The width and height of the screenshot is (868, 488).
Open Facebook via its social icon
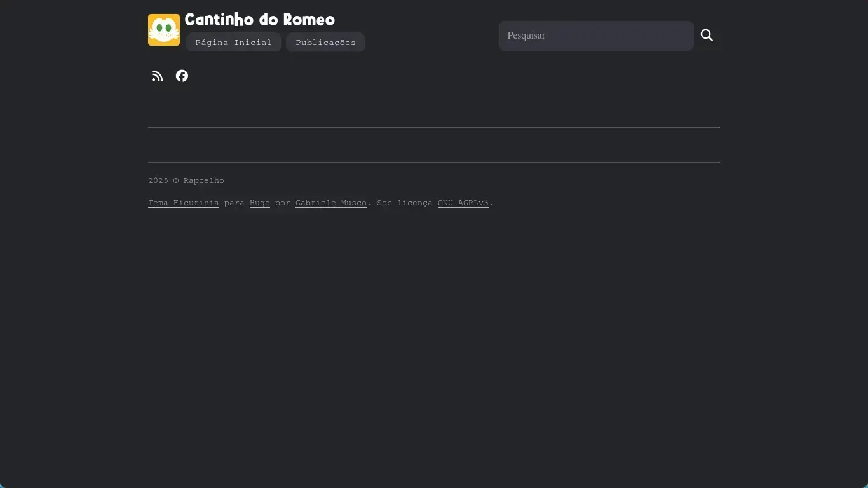[x=182, y=76]
